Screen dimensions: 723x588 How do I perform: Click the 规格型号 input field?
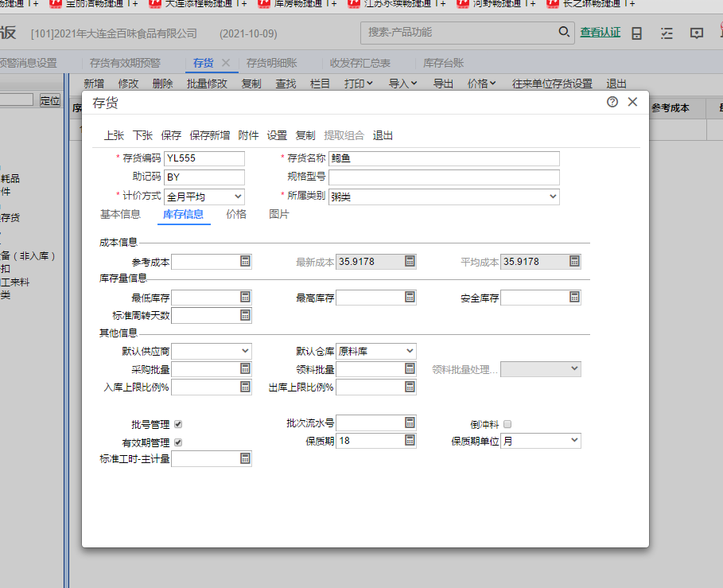pos(444,177)
